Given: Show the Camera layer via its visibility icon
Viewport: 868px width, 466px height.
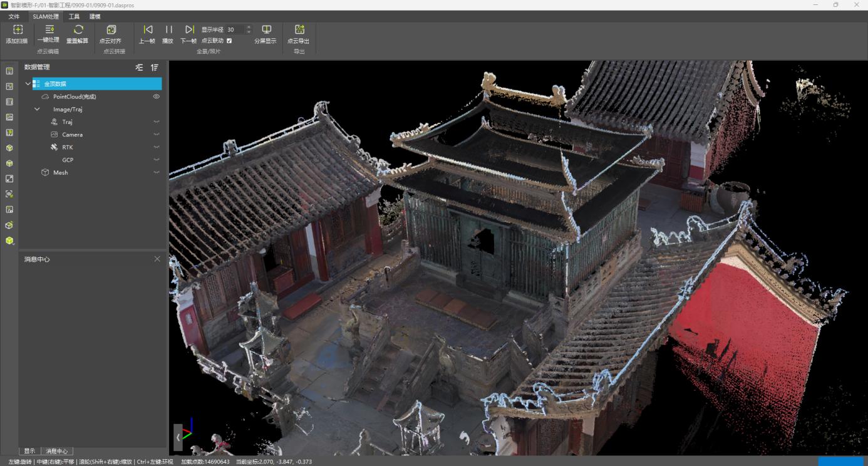Looking at the screenshot, I should coord(157,135).
